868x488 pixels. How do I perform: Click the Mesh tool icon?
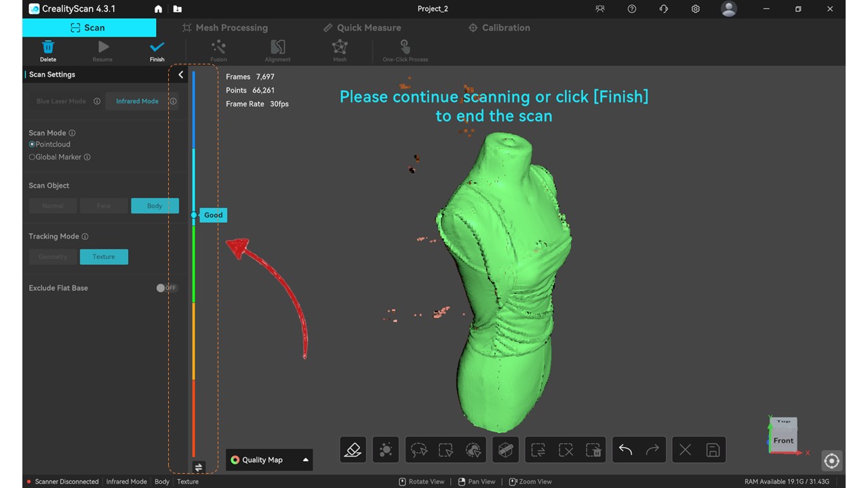[x=340, y=47]
